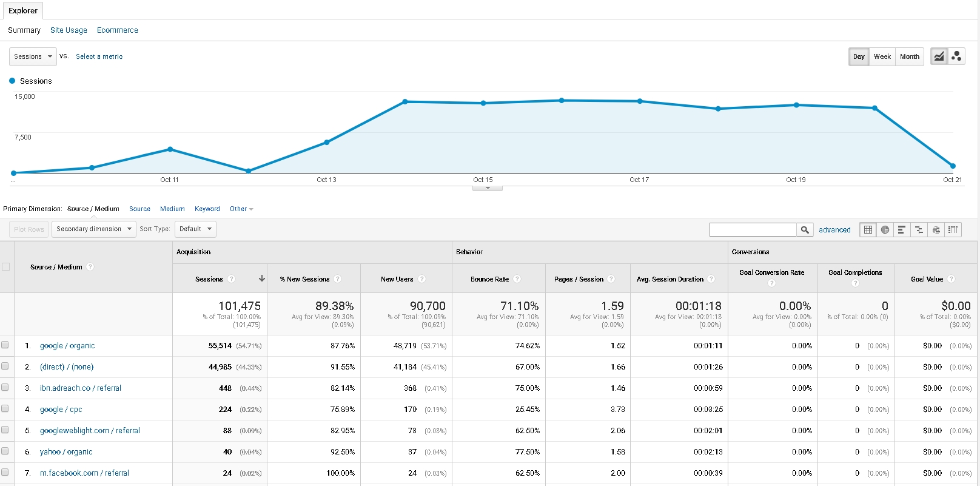Viewport: 980px width, 486px height.
Task: Check the m.facebook.com / referral row checkbox
Action: (5, 473)
